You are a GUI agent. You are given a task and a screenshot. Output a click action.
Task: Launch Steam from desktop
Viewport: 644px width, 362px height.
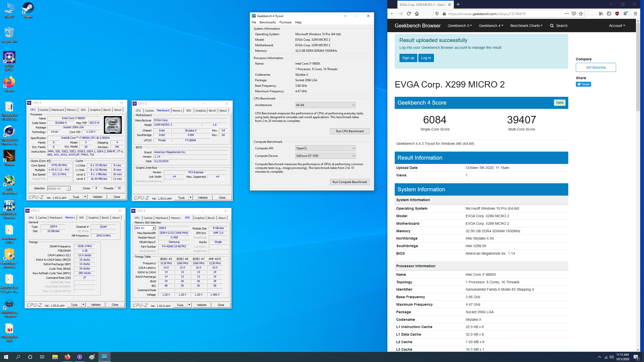tap(28, 11)
